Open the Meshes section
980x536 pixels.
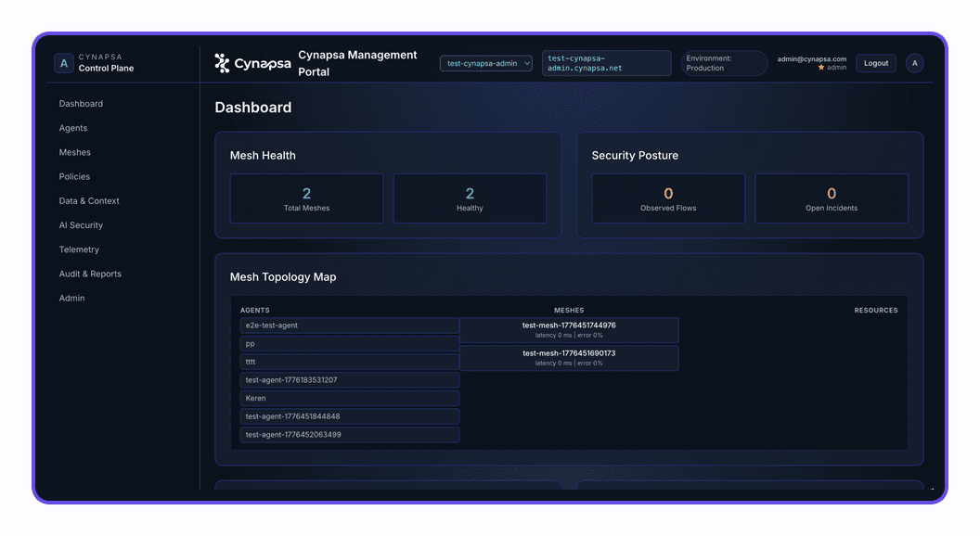coord(75,152)
